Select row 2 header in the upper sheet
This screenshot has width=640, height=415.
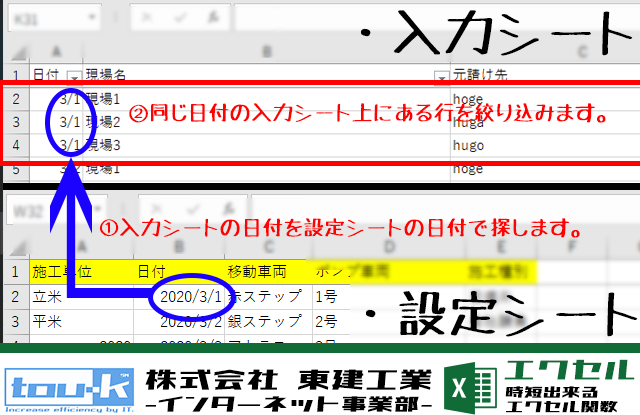(x=15, y=99)
